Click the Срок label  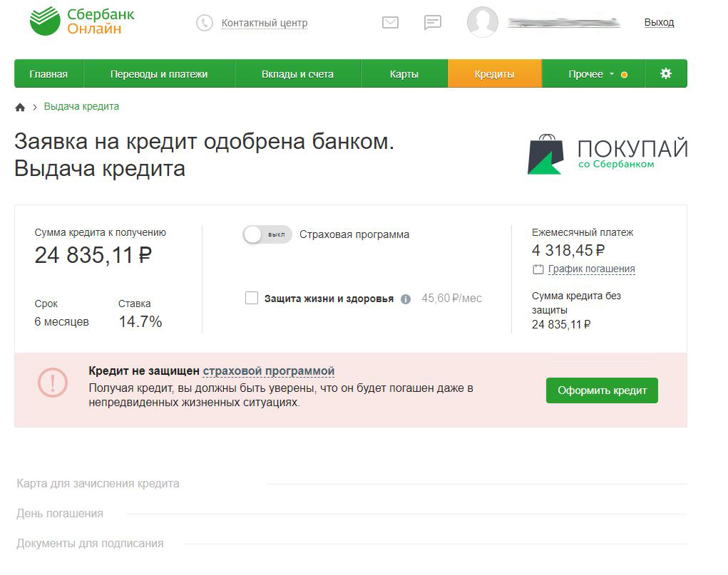tap(46, 304)
